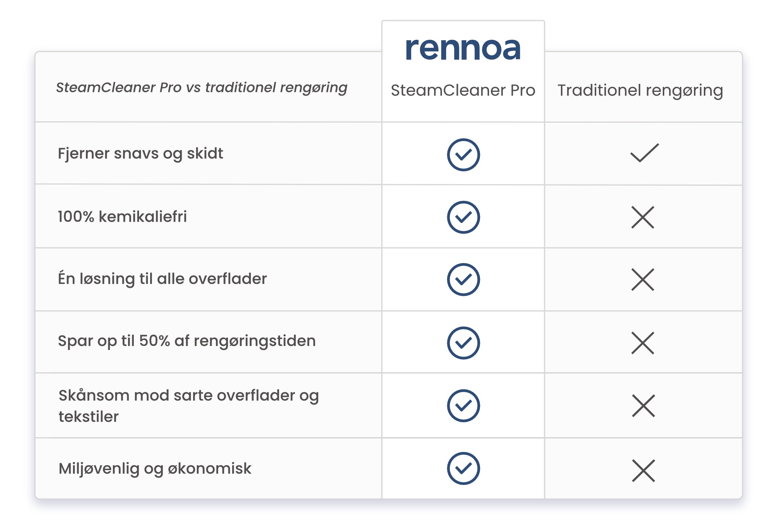Click the 'Miljøvenlig og økonomisk' row label
Viewport: 776px width, 532px height.
[155, 469]
